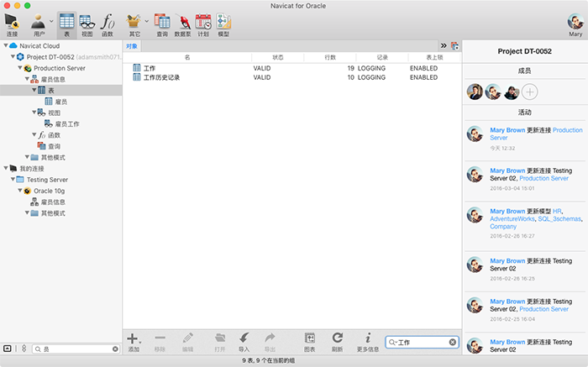Screen dimensions: 588x367
Task: Open the Query (查询) toolbar icon
Action: pyautogui.click(x=162, y=25)
